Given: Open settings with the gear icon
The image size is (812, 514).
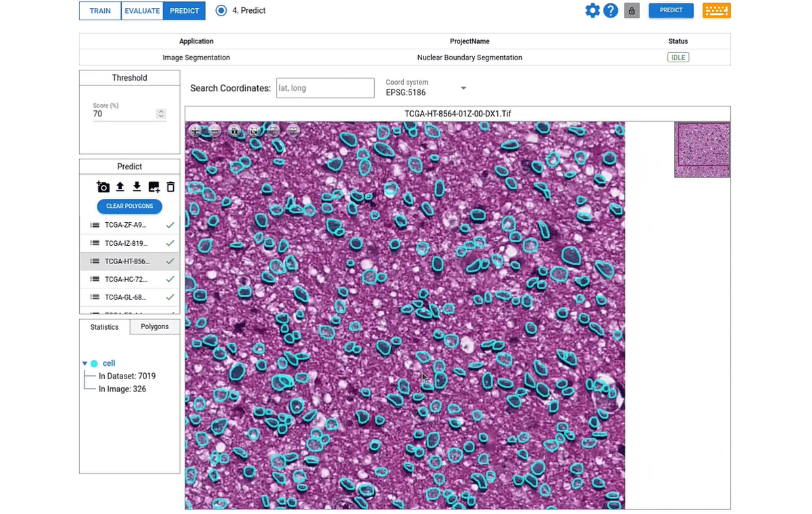Looking at the screenshot, I should coord(592,11).
